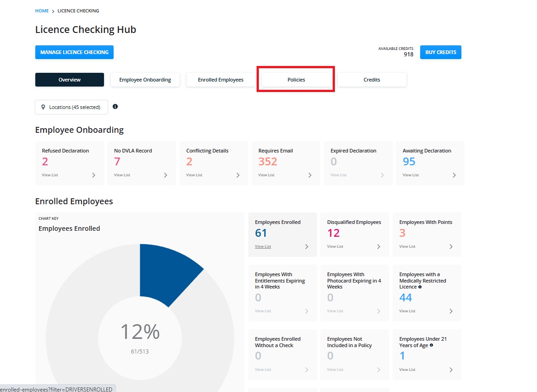Click the arrow on the Medically Restricted Licence card
This screenshot has height=392, width=537.
tap(451, 311)
